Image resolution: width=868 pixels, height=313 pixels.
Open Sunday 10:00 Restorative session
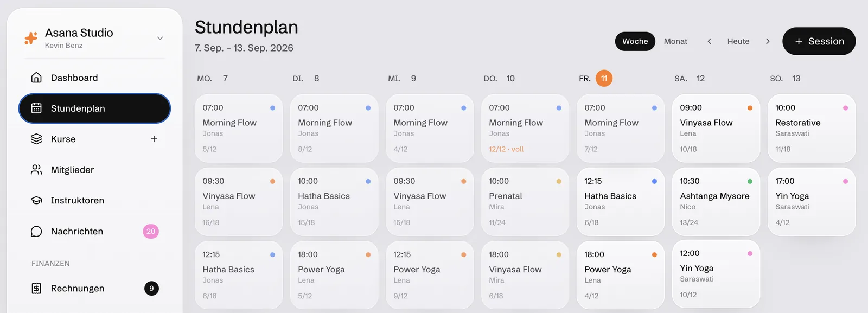pyautogui.click(x=812, y=129)
